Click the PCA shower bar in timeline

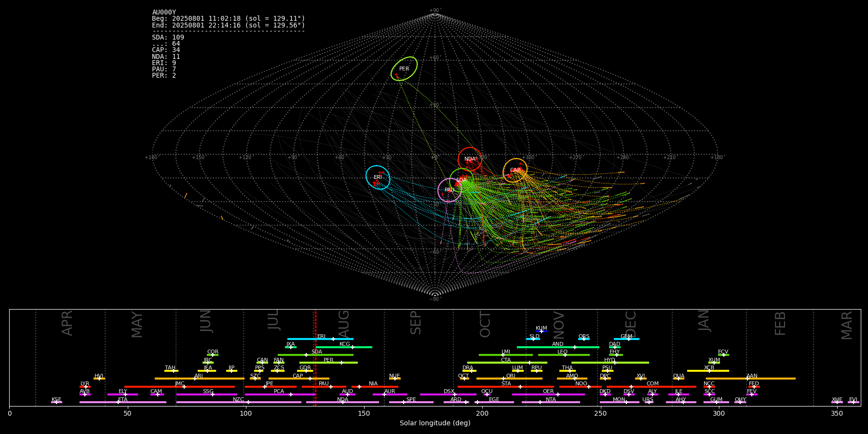pos(280,394)
